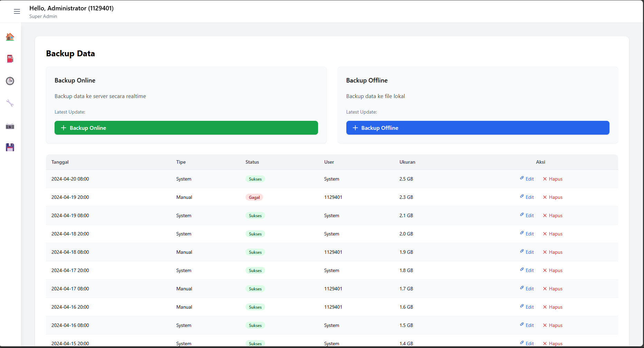
Task: Click the clock icon in sidebar
Action: point(10,81)
